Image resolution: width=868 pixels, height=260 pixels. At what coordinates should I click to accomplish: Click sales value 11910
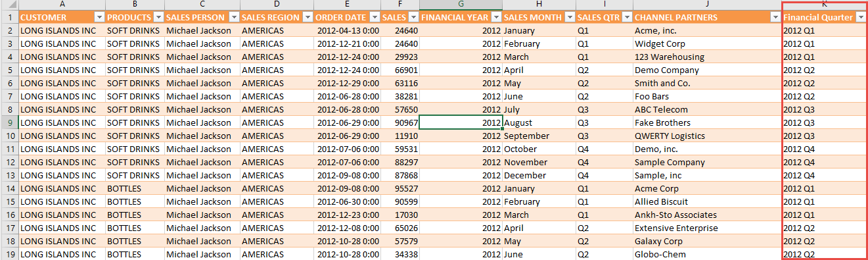[x=400, y=136]
